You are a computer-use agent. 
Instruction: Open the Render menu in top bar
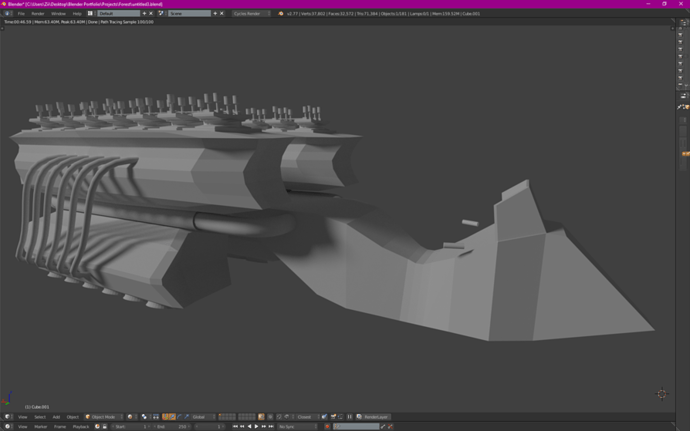pyautogui.click(x=38, y=14)
